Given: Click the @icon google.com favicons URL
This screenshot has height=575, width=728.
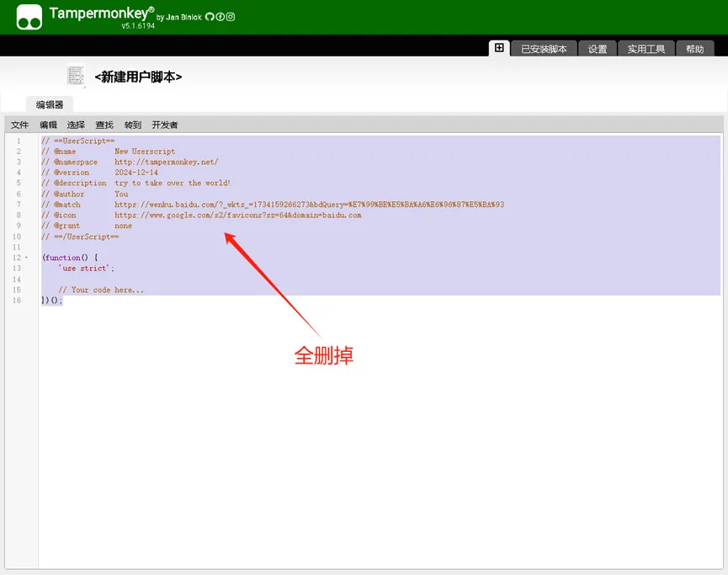Looking at the screenshot, I should click(237, 215).
